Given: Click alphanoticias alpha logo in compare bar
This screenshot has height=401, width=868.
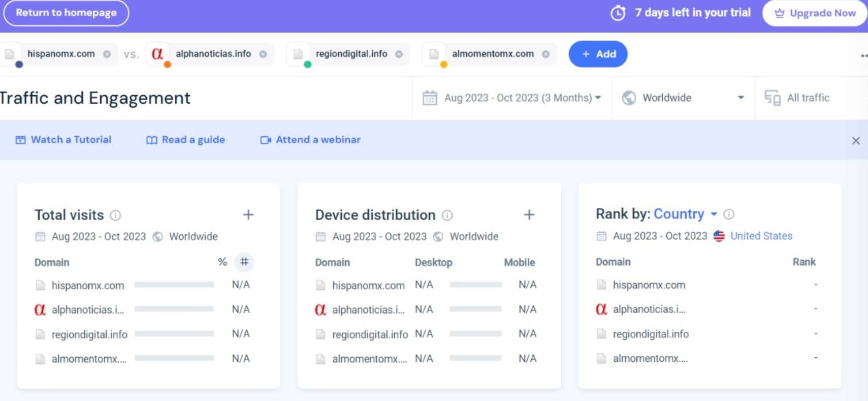Looking at the screenshot, I should 157,53.
